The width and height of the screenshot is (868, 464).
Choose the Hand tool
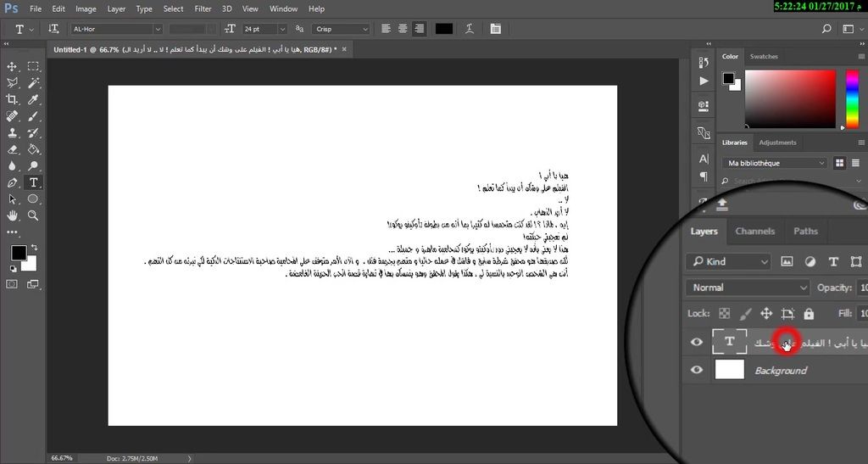[12, 216]
